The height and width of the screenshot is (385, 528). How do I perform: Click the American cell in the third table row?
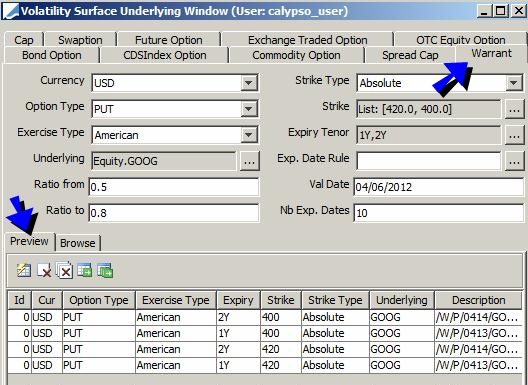click(176, 349)
